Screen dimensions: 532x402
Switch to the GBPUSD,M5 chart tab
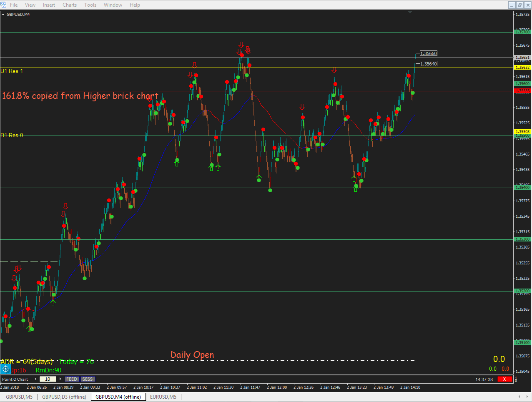[x=19, y=397]
